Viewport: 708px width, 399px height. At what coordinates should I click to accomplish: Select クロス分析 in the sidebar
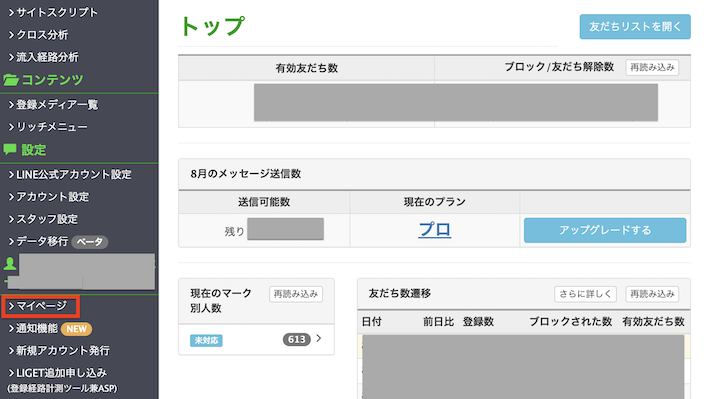pos(38,35)
